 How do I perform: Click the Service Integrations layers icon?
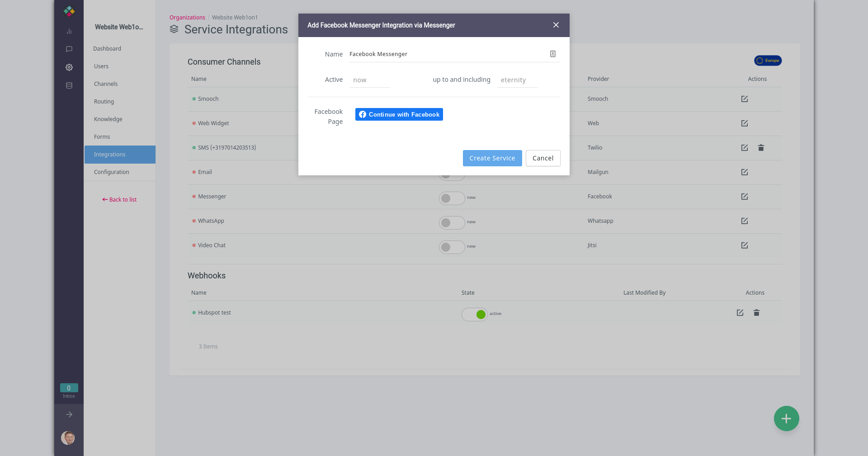click(174, 29)
